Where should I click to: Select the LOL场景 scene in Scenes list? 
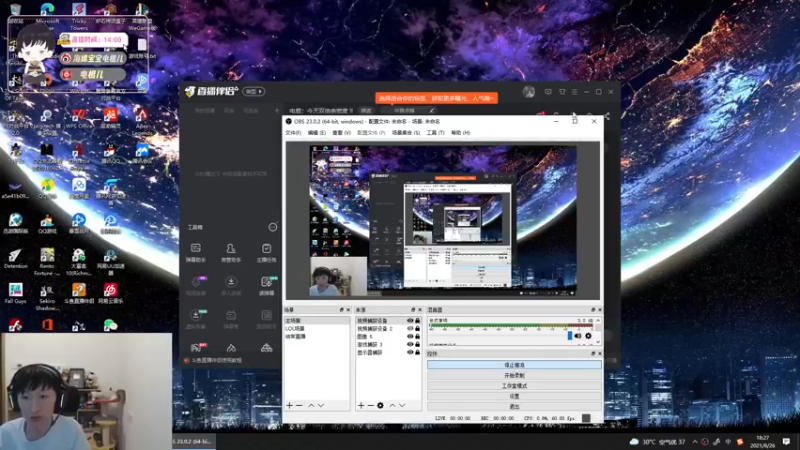(x=317, y=329)
